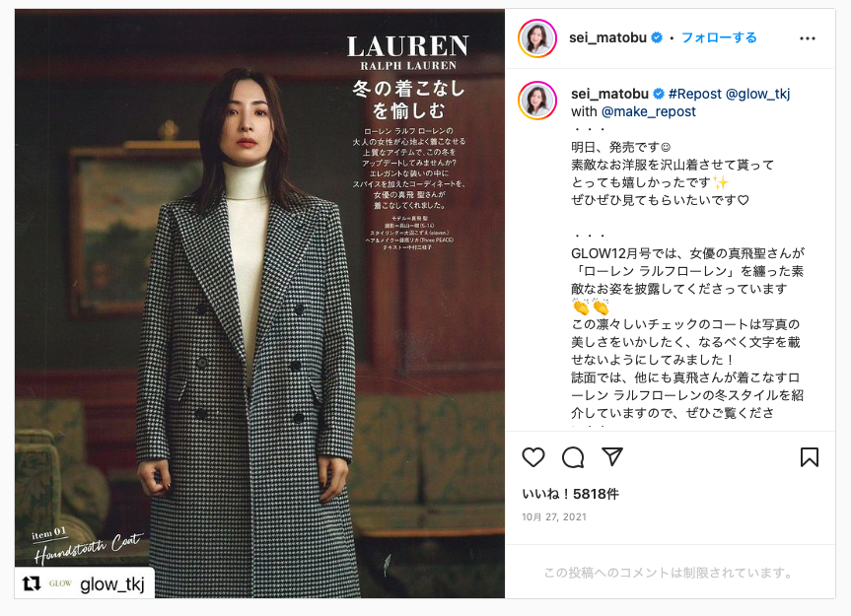
Task: Like the post with the heart icon
Action: coord(532,457)
